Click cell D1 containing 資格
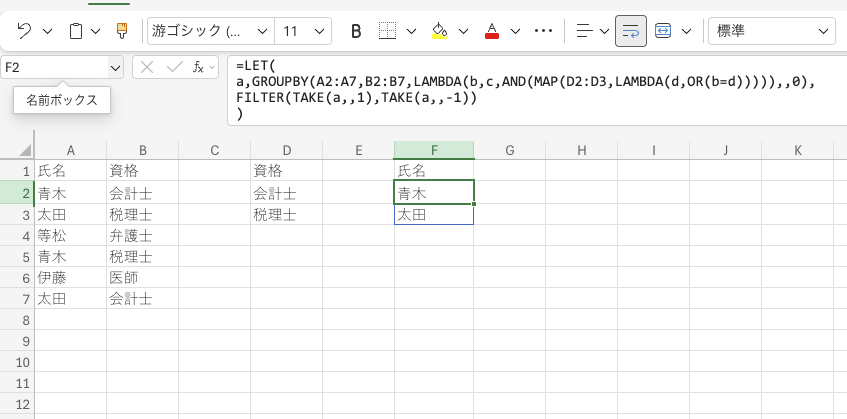 click(287, 171)
